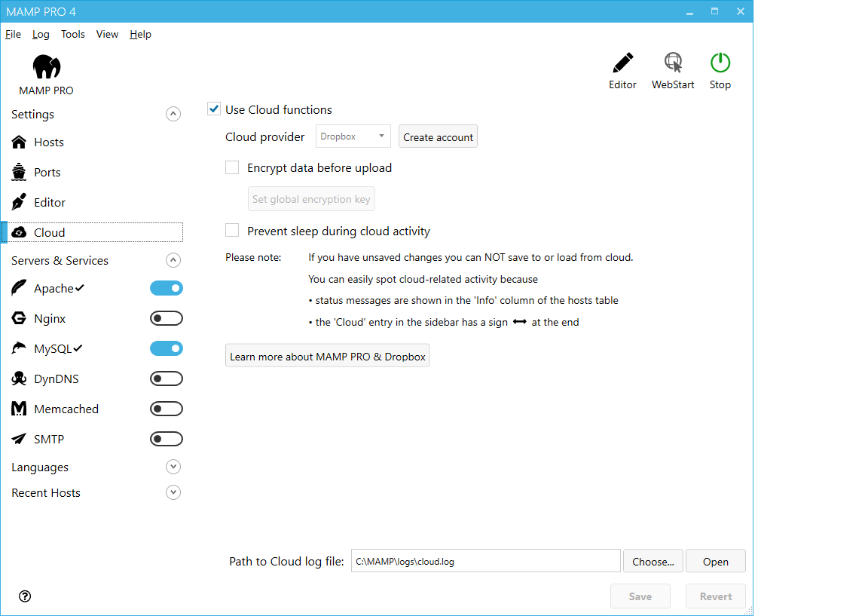Screen dimensions: 868x616
Task: Open the Tools menu
Action: pyautogui.click(x=73, y=35)
